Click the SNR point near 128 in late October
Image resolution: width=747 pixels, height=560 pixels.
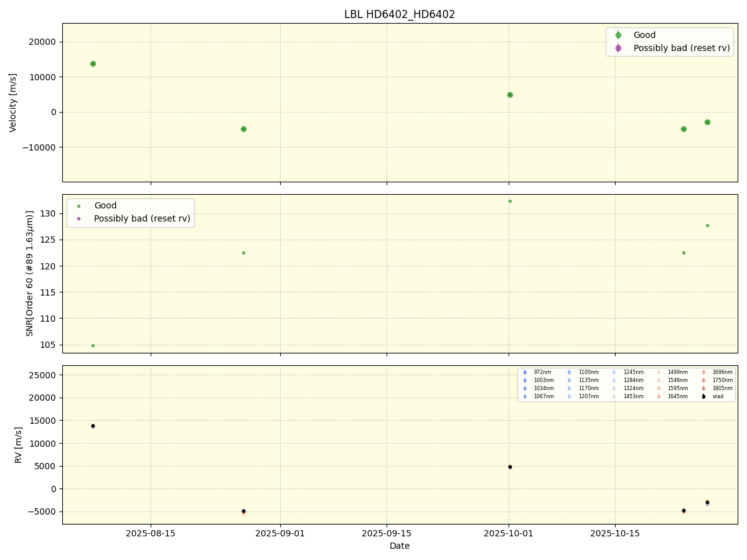coord(707,225)
